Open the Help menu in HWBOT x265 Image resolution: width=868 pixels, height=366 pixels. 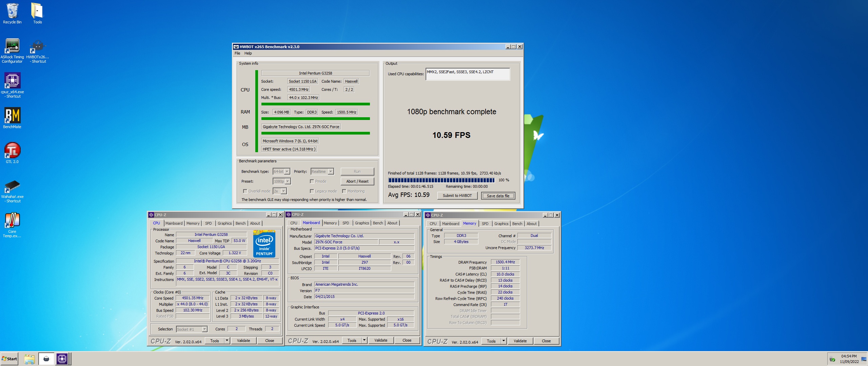[248, 53]
